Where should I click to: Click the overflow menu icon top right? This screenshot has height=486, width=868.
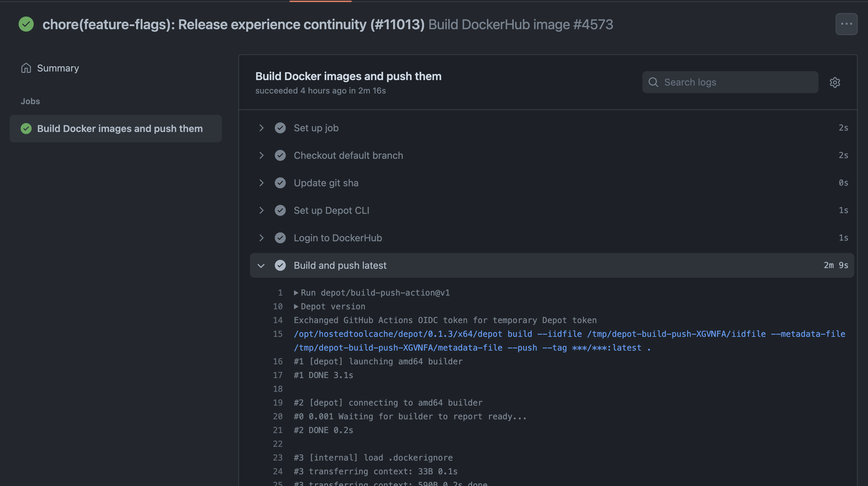pyautogui.click(x=847, y=24)
